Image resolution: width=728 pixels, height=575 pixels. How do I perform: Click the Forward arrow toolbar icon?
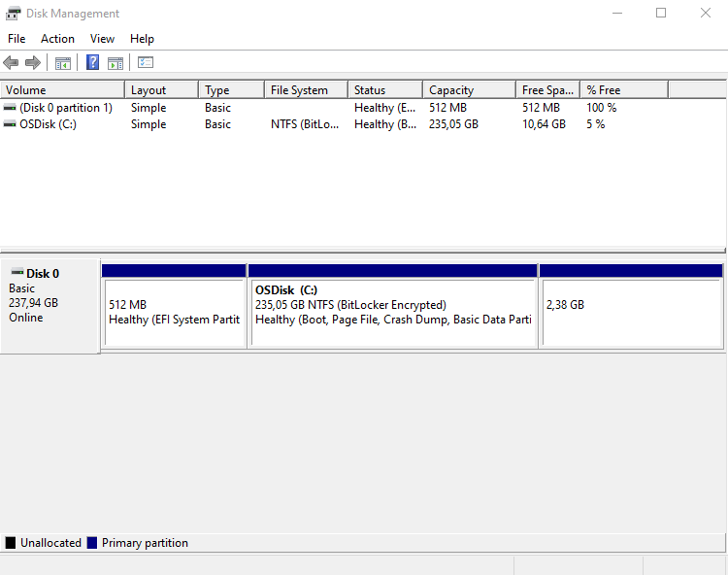32,62
